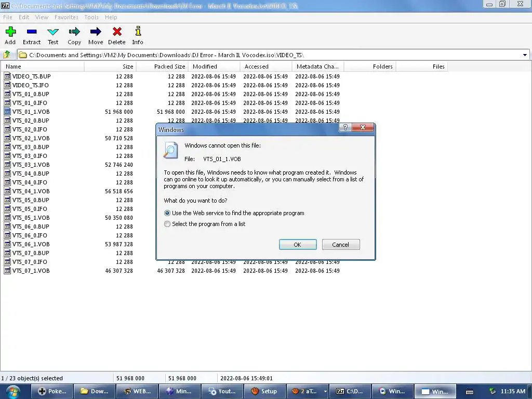This screenshot has height=399, width=532.
Task: Click the keyboard icon in the system tray
Action: coord(470,392)
